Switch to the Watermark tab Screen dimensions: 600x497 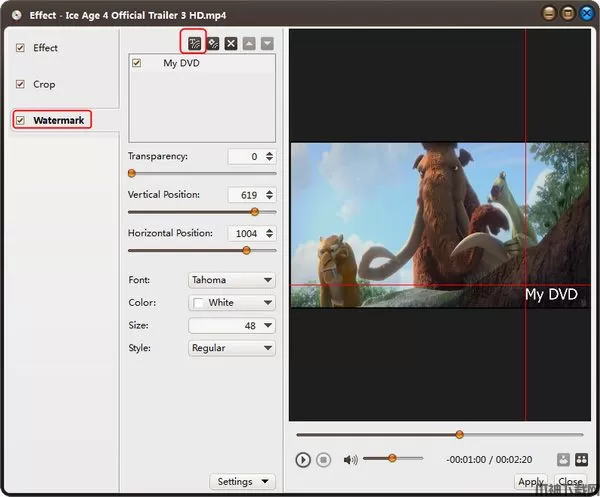58,120
